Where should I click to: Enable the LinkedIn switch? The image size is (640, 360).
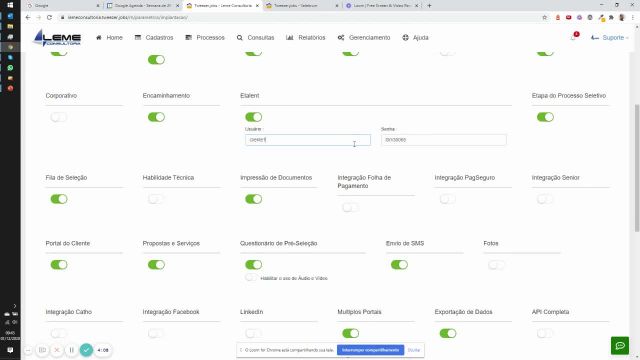point(253,333)
